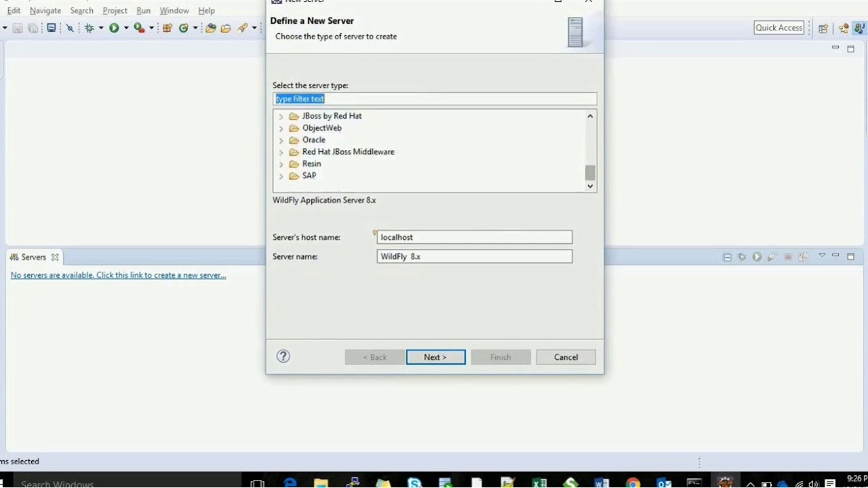Click the Servers view profile-mode icon
This screenshot has width=868, height=488.
pyautogui.click(x=772, y=257)
